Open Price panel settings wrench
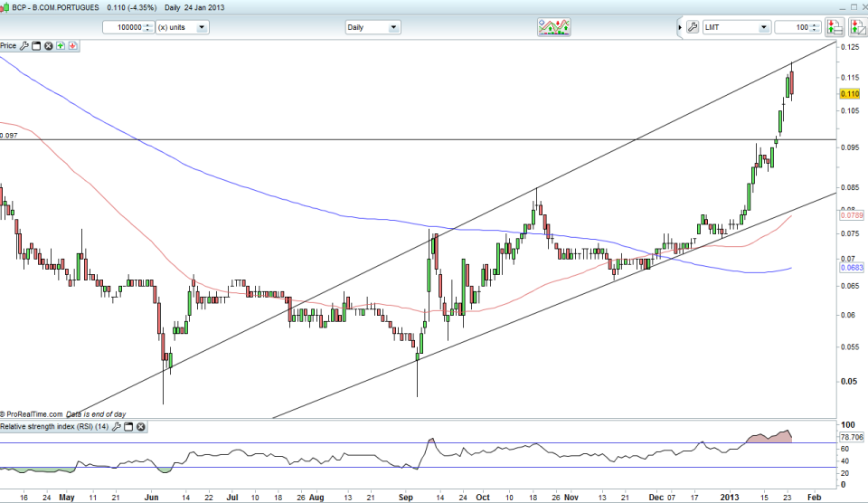 tap(24, 46)
